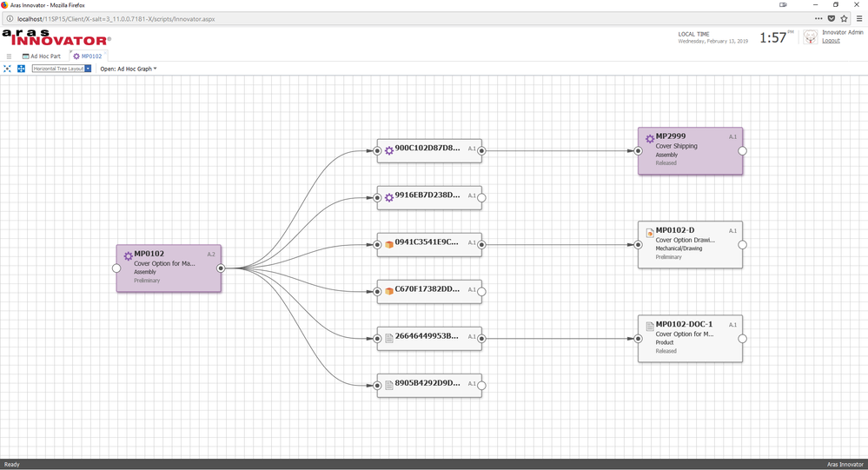Click the document icon on MP0102-DOC-1 node
The height and width of the screenshot is (470, 868).
(x=649, y=327)
